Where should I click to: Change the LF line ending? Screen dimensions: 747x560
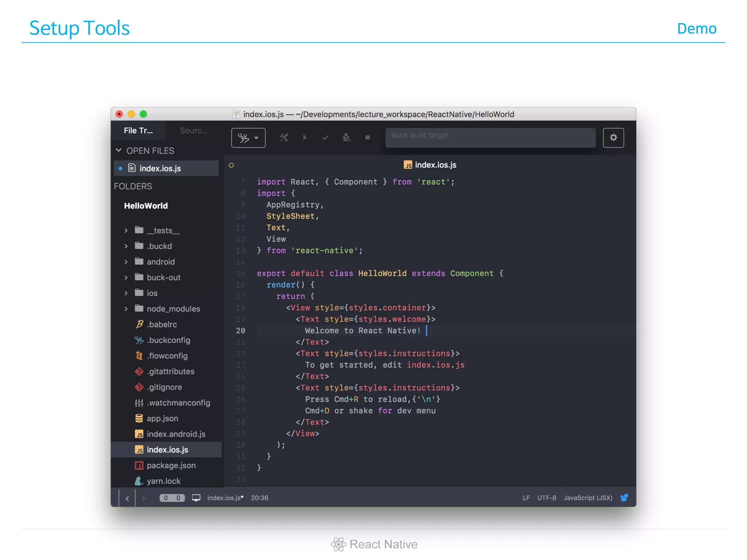526,498
